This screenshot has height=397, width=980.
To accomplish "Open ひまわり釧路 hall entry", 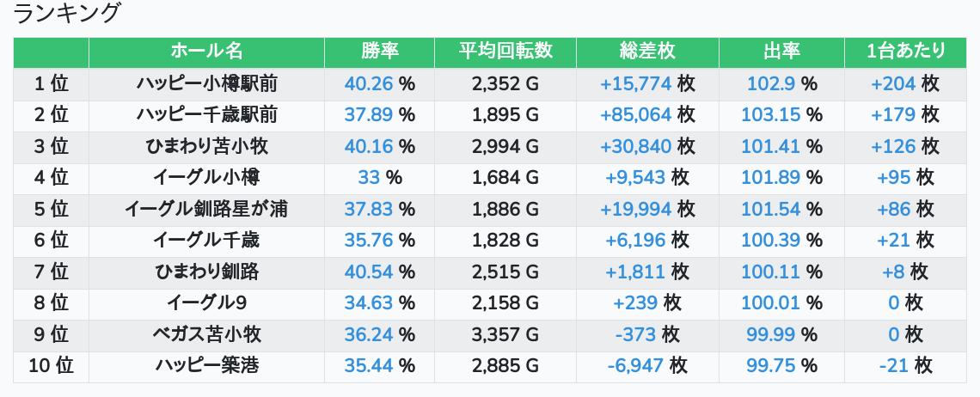I will coord(206,272).
